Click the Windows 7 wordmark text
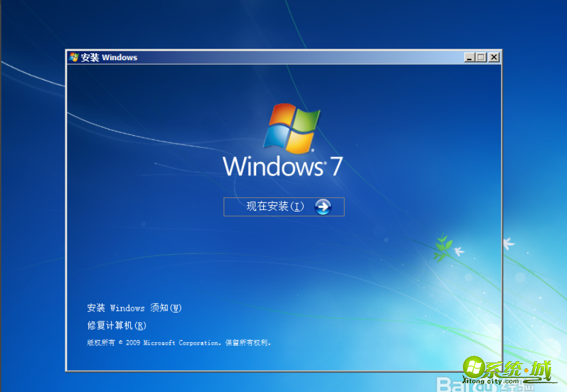Screen dimensions: 567x392 coord(283,166)
